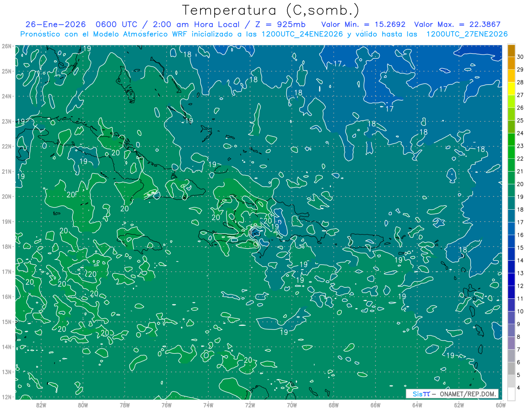Click the 13N latitude label
532x411 pixels.
[6, 372]
